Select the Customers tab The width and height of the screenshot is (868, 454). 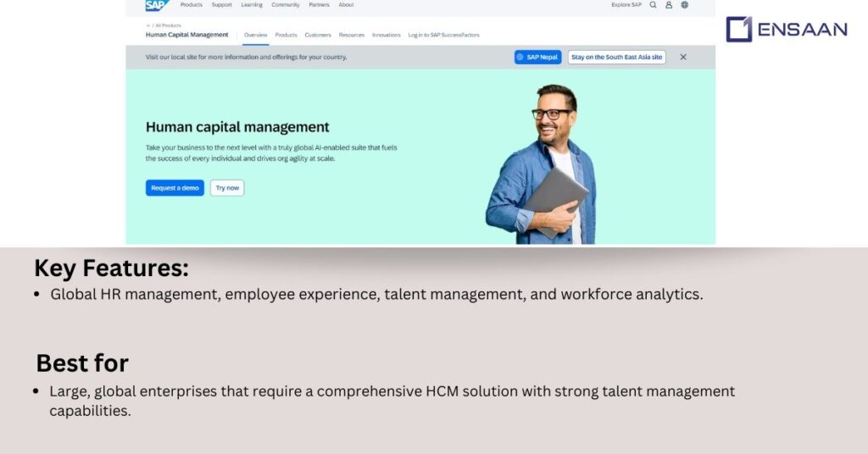318,35
